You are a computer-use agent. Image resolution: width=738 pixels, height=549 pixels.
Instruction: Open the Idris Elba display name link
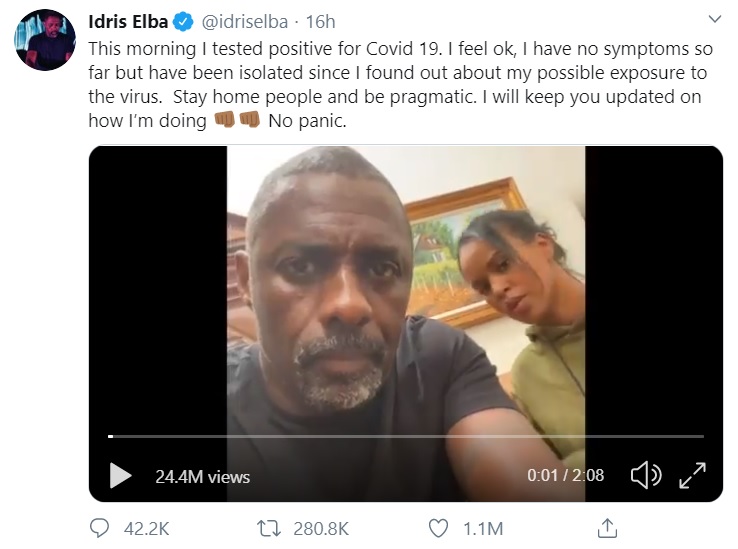[129, 21]
